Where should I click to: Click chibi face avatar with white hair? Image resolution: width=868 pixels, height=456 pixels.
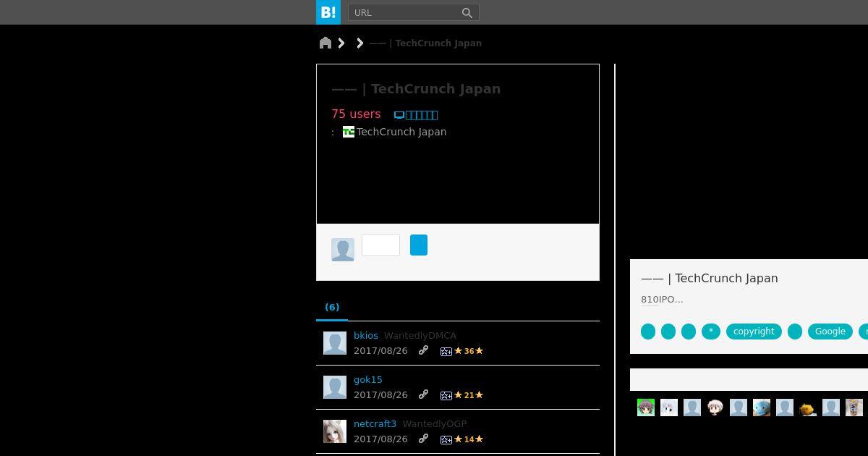pyautogui.click(x=715, y=408)
